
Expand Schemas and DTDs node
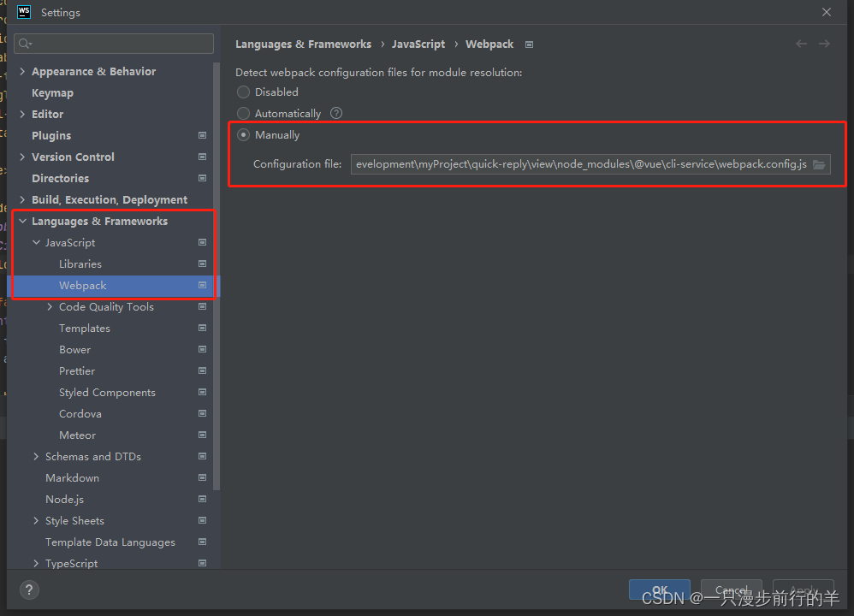[x=36, y=456]
